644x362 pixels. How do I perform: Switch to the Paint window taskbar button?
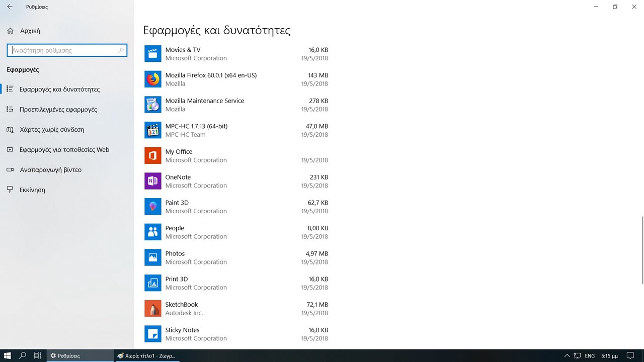pos(147,355)
